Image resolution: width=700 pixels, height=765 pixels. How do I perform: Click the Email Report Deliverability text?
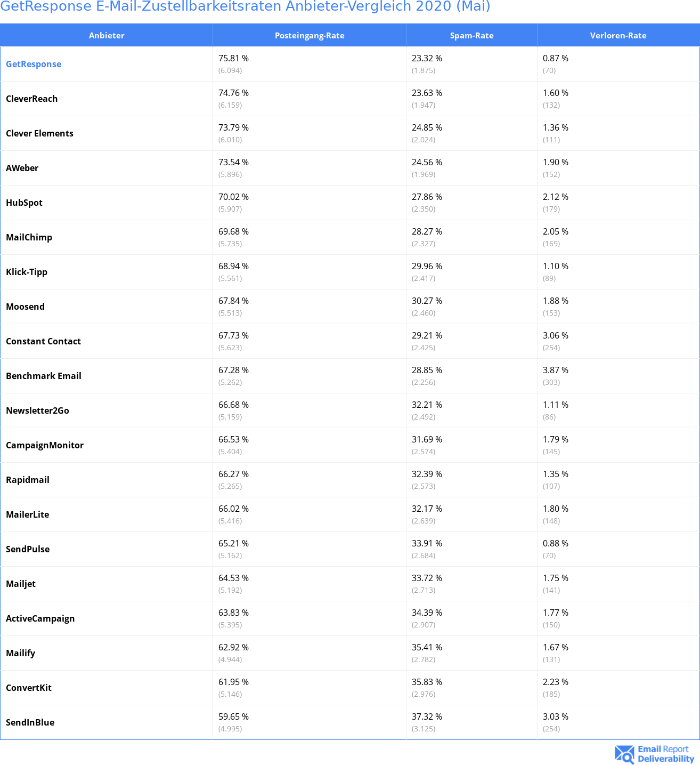tap(666, 754)
